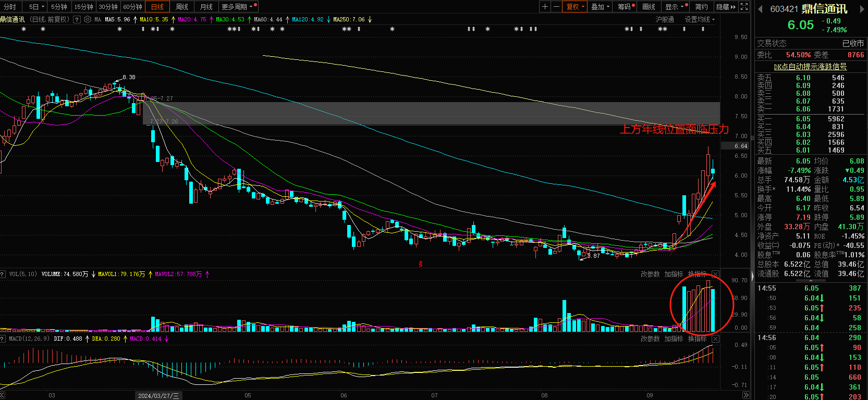Viewport: 868px width, 400px height.
Task: Click 卖五 price 6.10 order row
Action: [810, 78]
